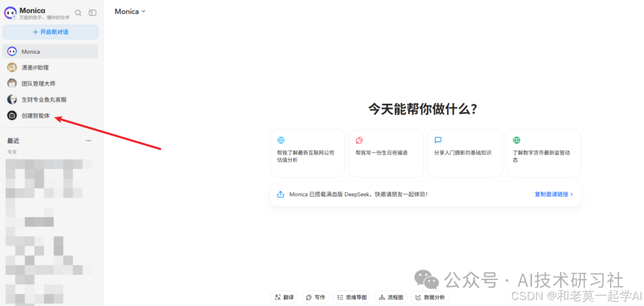
Task: Choose the 帮我了解最新互联网公司估值分析 suggestion card
Action: click(308, 153)
